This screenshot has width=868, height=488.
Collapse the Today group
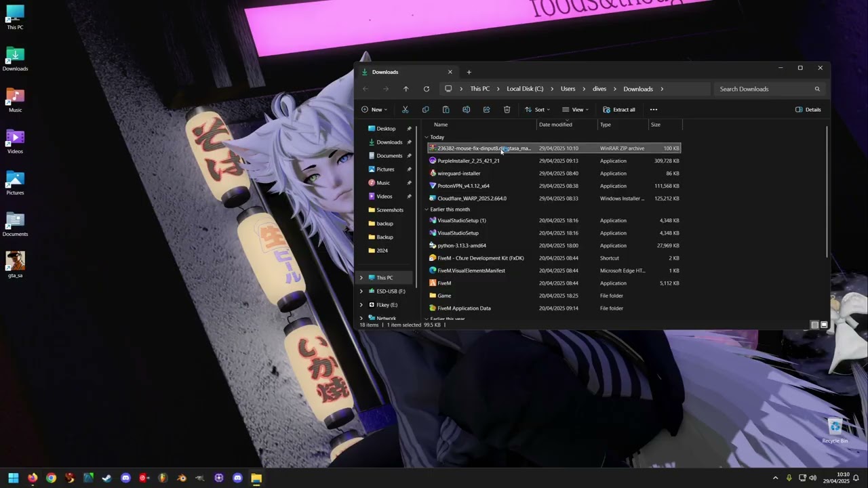[x=427, y=137]
